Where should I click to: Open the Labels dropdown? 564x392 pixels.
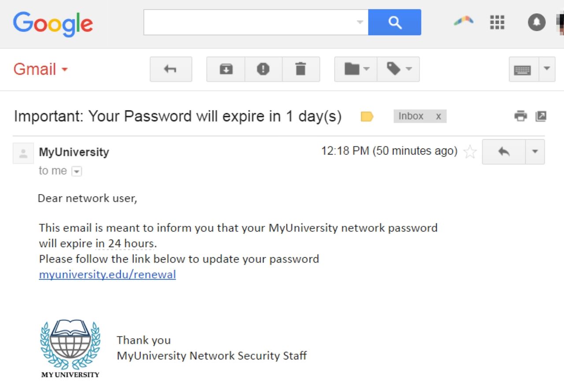point(398,69)
